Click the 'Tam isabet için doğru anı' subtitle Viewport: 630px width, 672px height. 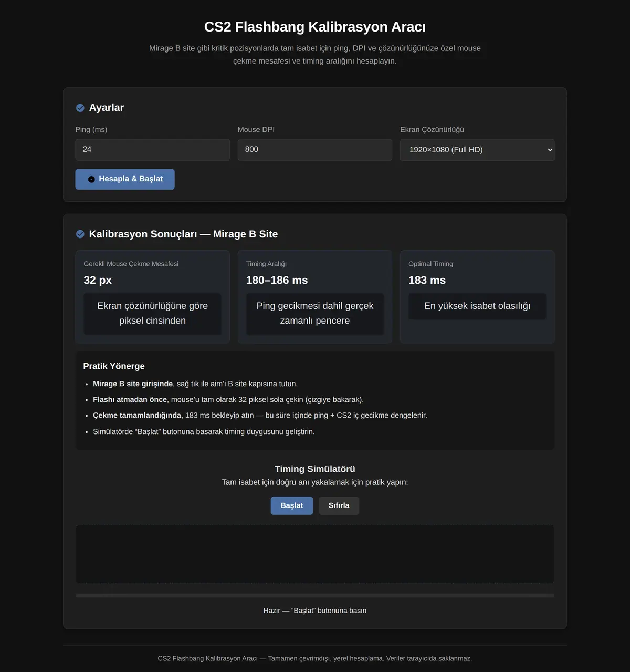coord(315,482)
